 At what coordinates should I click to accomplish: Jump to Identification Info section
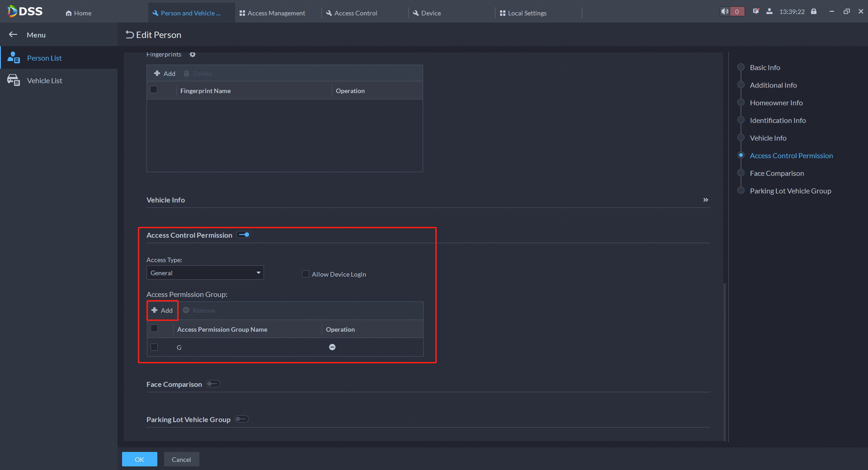778,120
